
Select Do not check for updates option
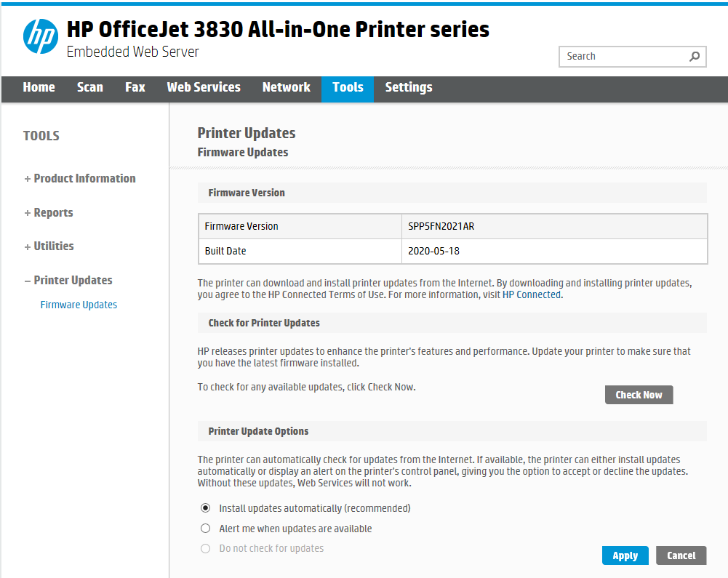click(206, 548)
